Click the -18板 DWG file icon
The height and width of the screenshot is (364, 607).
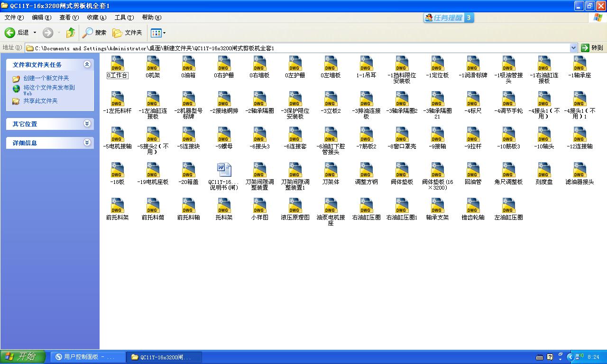click(x=117, y=170)
